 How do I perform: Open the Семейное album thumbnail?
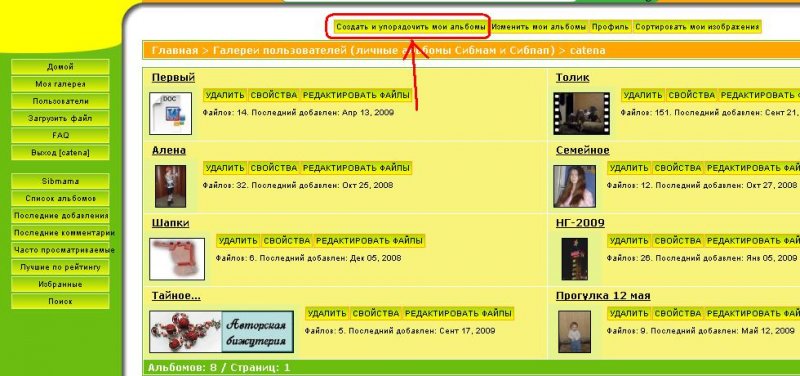574,186
